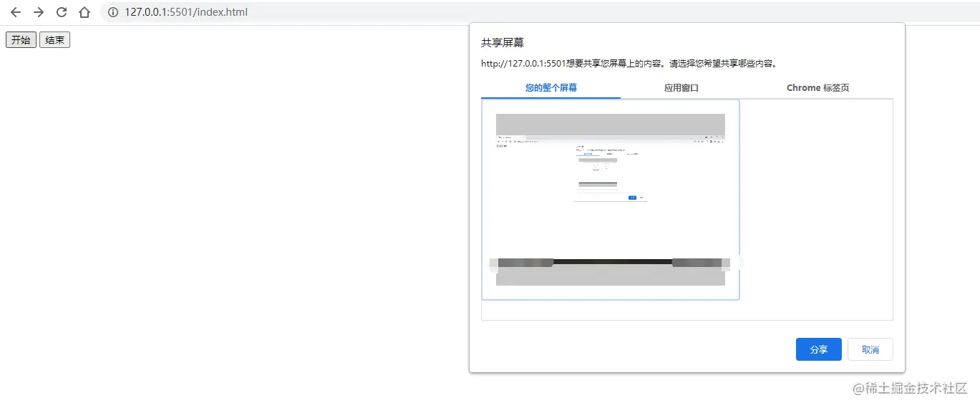
Task: Click the 结束 button on the page
Action: [54, 40]
